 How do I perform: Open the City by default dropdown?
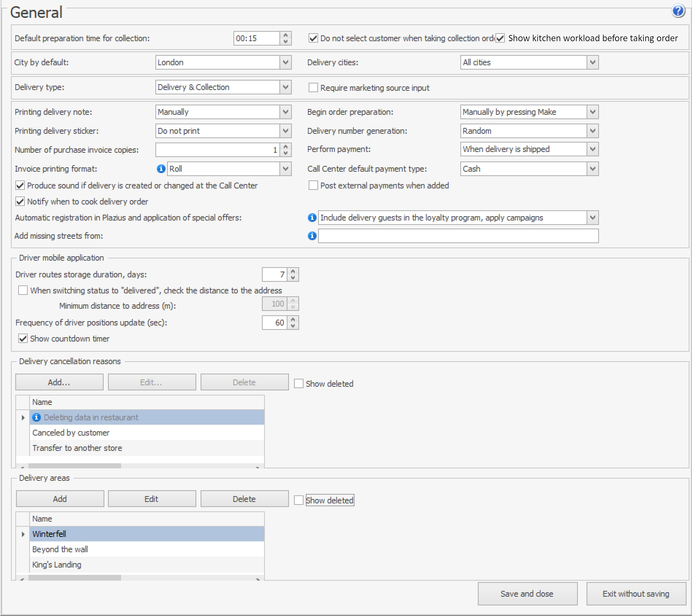286,62
